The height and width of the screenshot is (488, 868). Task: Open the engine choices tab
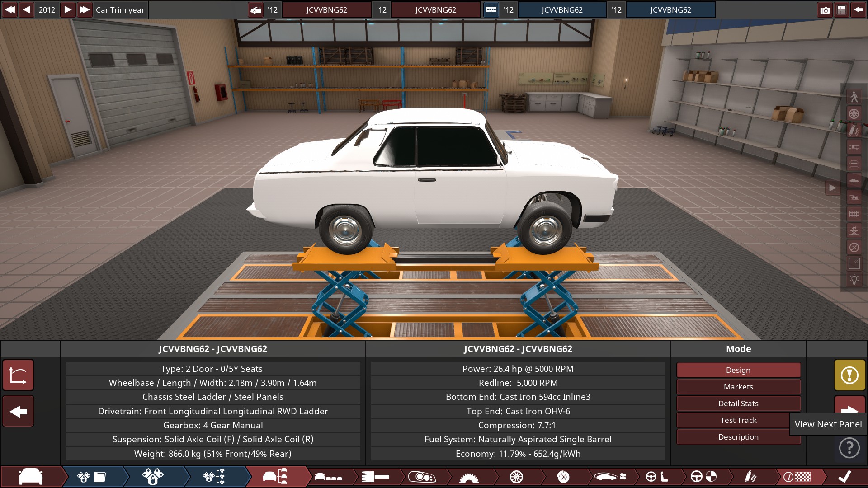[214, 477]
